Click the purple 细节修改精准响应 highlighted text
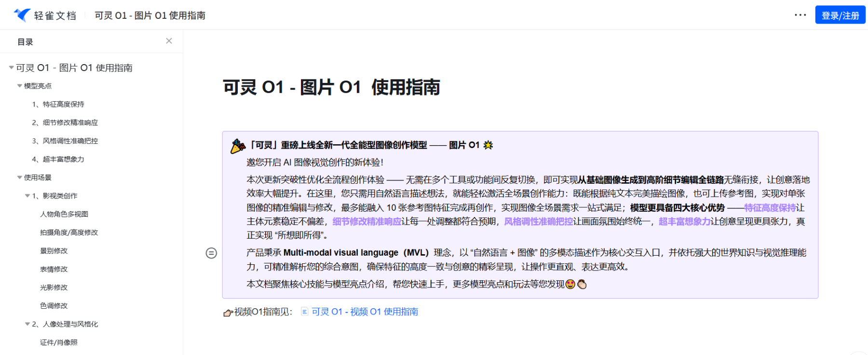The image size is (868, 355). point(367,221)
